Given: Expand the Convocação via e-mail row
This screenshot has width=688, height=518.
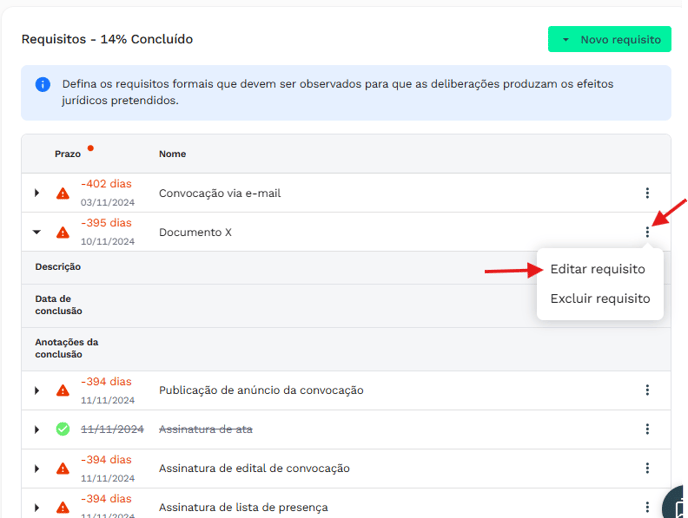Looking at the screenshot, I should pos(37,193).
